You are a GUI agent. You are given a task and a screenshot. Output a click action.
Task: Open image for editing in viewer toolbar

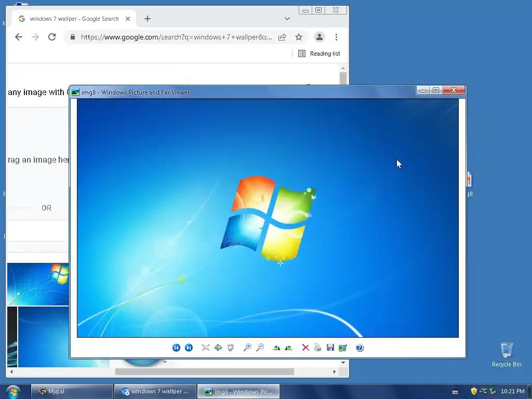coord(343,348)
